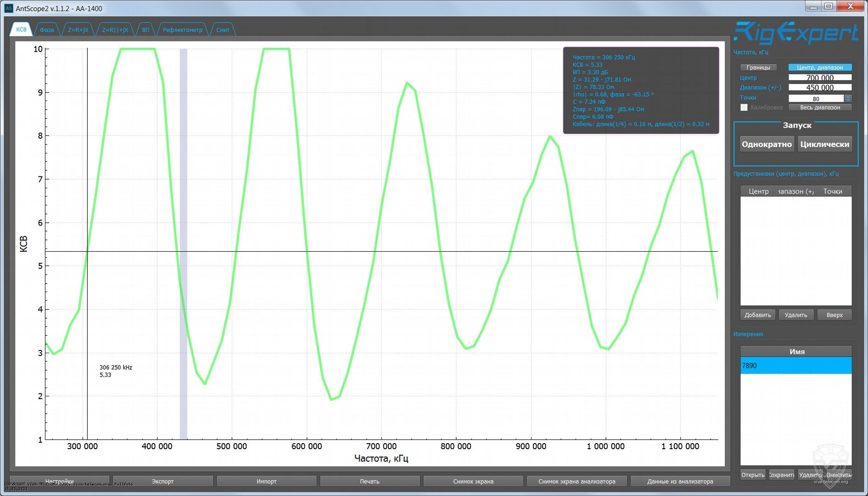Select the Границы frequency mode
Viewport: 868px width, 496px height.
(758, 68)
